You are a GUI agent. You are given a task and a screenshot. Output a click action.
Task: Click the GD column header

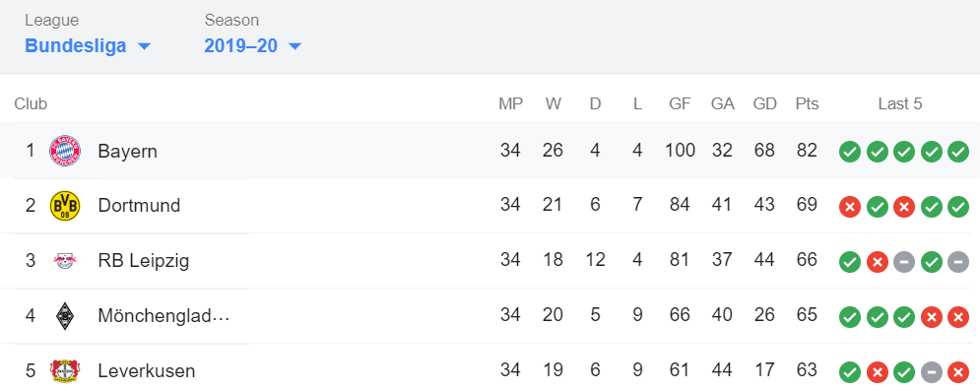tap(764, 103)
